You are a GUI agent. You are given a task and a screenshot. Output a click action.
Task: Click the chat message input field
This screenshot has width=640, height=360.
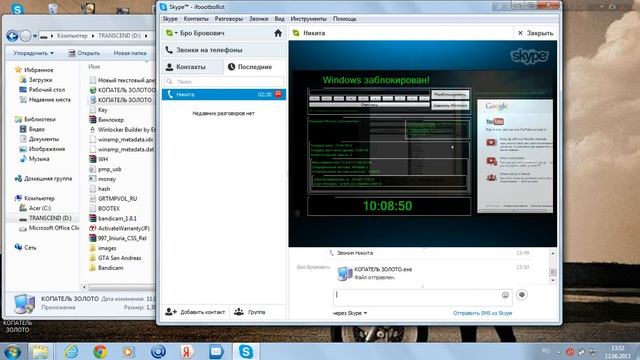[x=416, y=297]
